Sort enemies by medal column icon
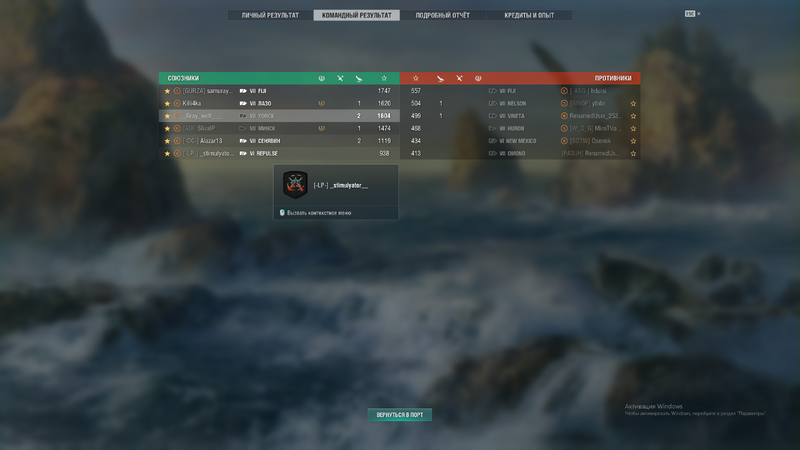The image size is (800, 450). tap(478, 78)
